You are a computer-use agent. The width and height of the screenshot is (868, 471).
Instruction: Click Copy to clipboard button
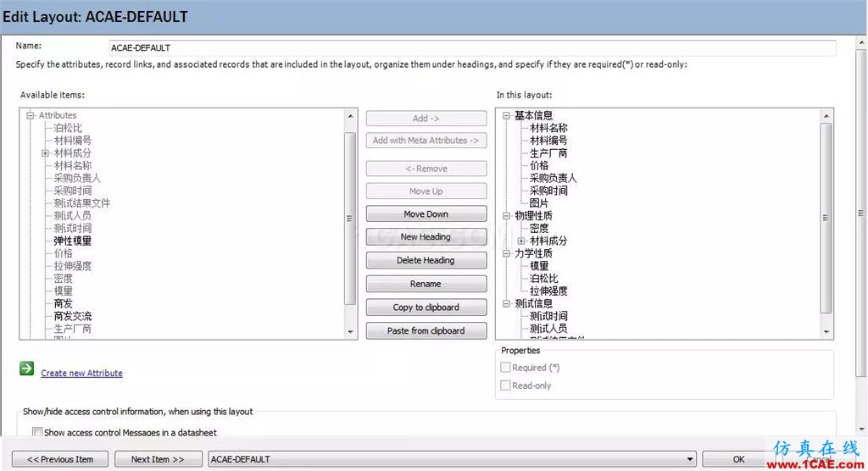(426, 308)
